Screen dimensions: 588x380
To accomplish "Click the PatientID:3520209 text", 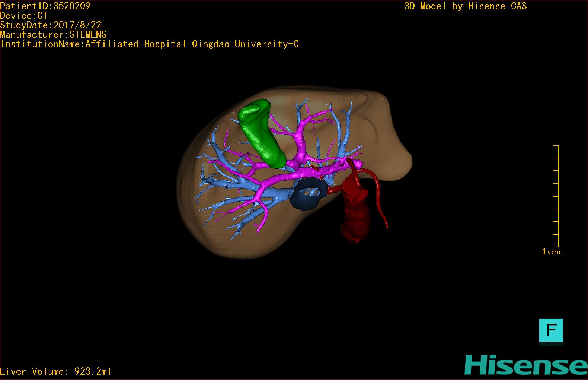I will click(45, 6).
